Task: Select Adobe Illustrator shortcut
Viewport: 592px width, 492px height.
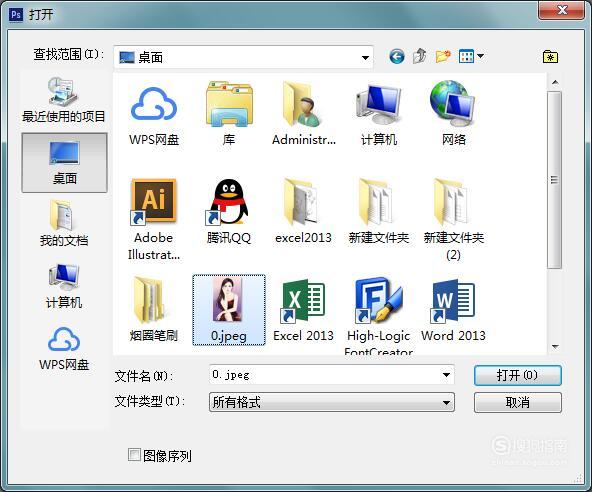Action: 154,220
